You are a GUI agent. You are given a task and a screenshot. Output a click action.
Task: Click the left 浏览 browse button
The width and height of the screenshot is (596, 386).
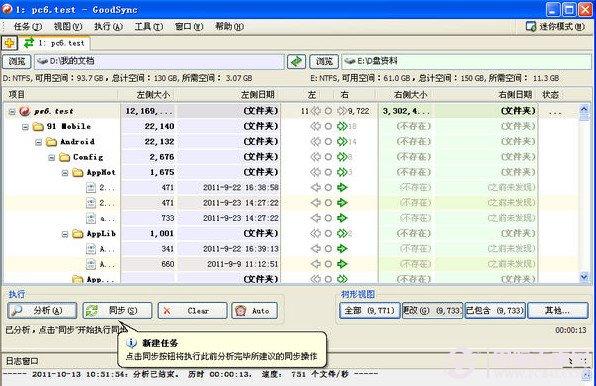[17, 61]
